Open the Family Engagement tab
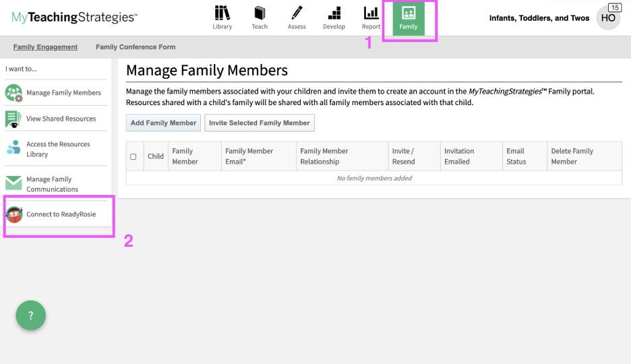The image size is (631, 364). [x=45, y=47]
